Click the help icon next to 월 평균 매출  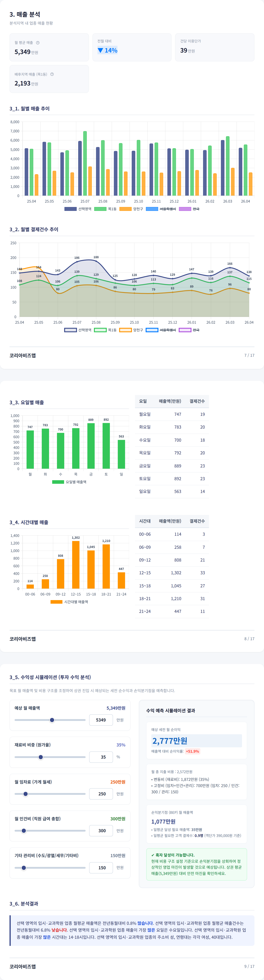pyautogui.click(x=38, y=43)
